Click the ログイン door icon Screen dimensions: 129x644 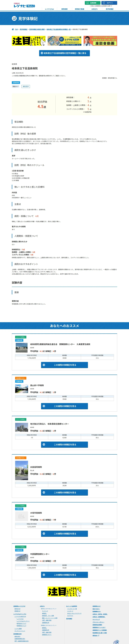coord(104,3)
